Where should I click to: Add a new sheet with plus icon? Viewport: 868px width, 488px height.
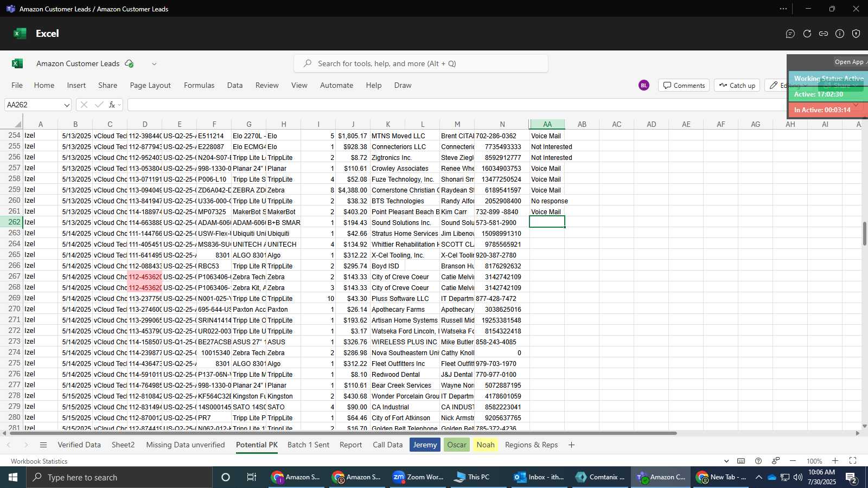571,445
